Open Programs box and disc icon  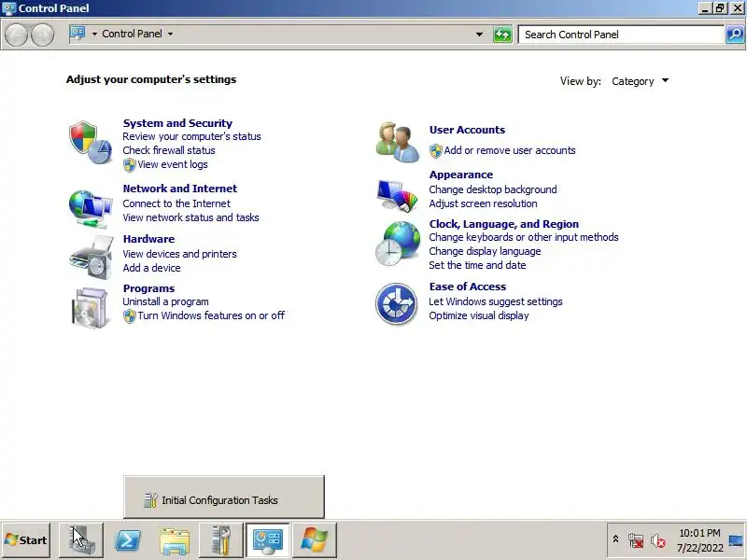tap(90, 308)
